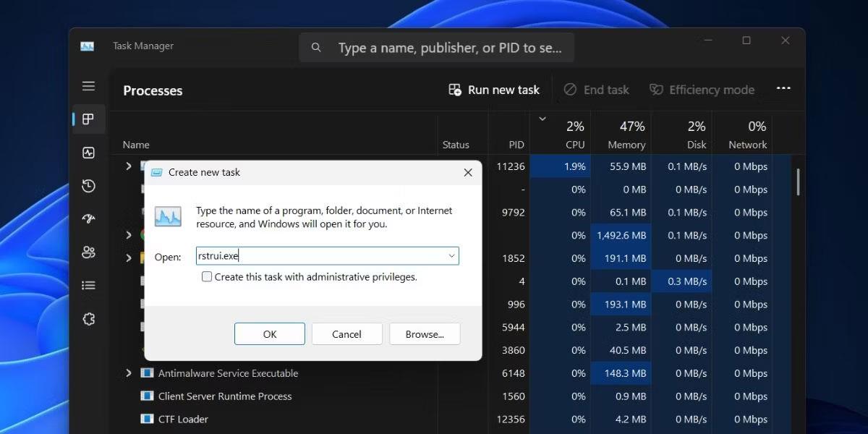This screenshot has width=868, height=434.
Task: Click the 1,492.6 MB memory cell
Action: tap(621, 235)
